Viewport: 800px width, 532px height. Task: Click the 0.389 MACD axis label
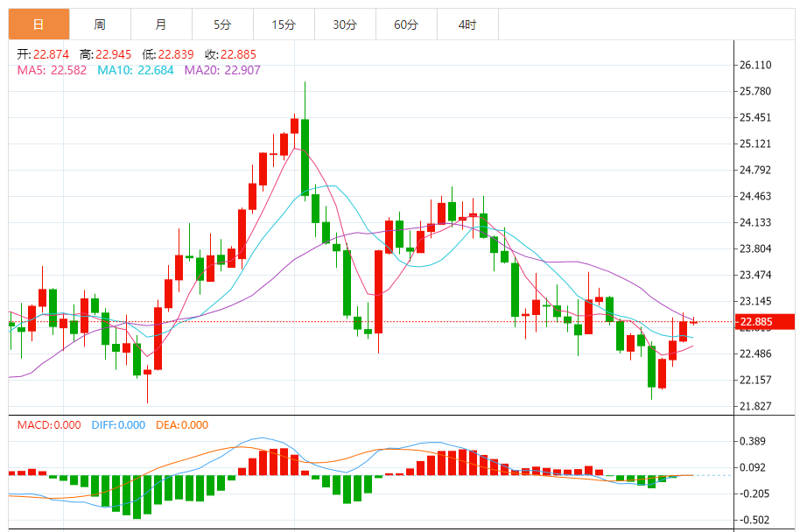coord(753,441)
